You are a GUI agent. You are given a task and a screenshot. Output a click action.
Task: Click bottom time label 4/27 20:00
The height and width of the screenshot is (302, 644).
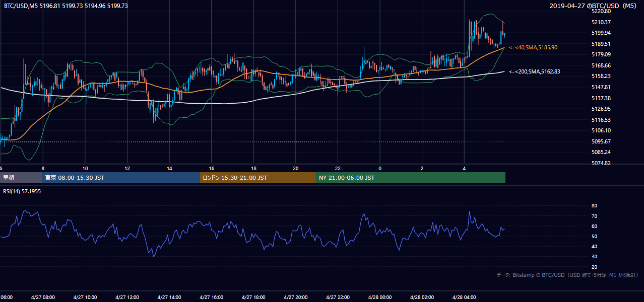click(x=296, y=297)
